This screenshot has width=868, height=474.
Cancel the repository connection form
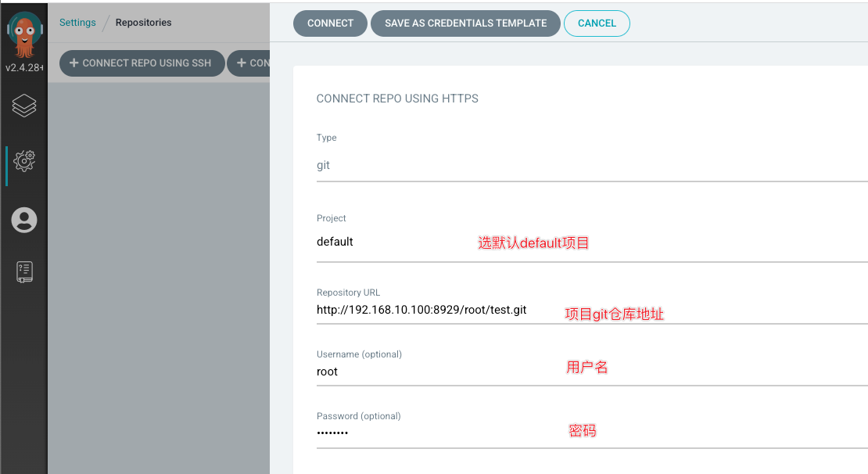pyautogui.click(x=597, y=23)
